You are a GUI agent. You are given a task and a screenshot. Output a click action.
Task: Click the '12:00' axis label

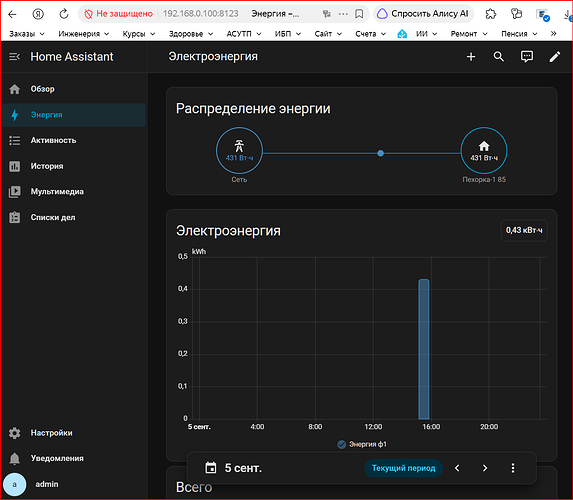point(373,427)
